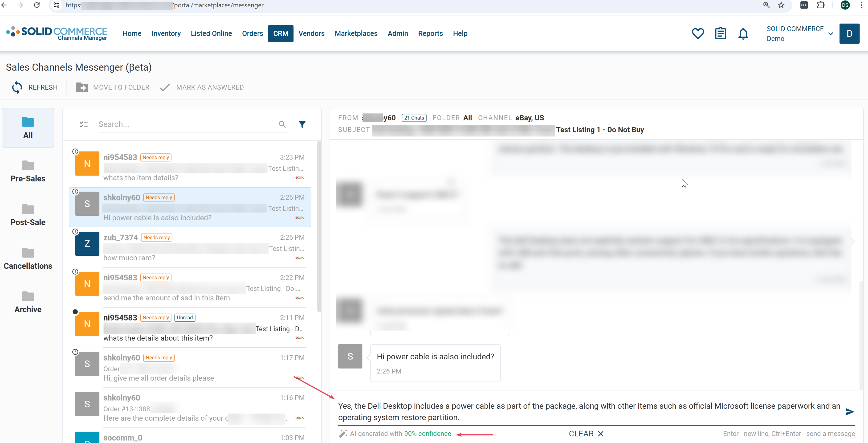Click the browser zoom magnifier icon
This screenshot has width=868, height=443.
[x=766, y=5]
